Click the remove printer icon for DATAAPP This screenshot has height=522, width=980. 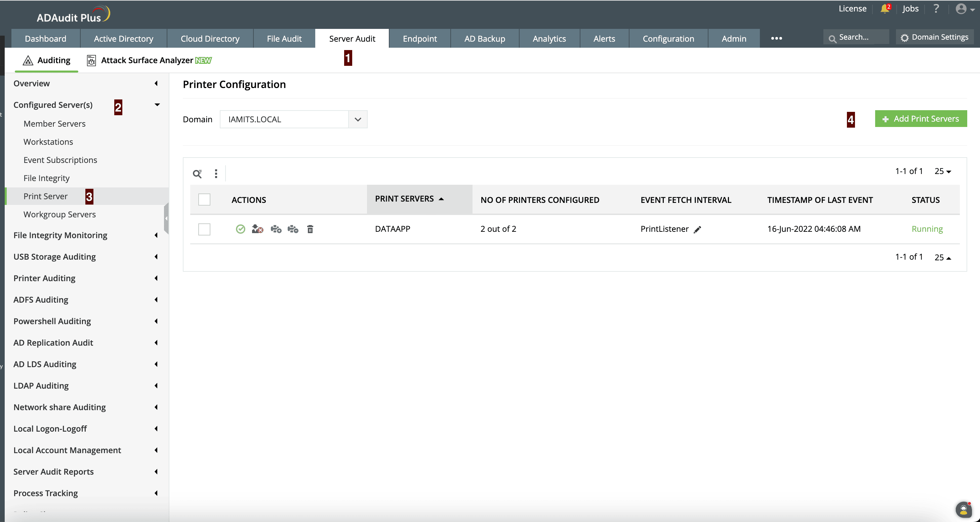[292, 229]
